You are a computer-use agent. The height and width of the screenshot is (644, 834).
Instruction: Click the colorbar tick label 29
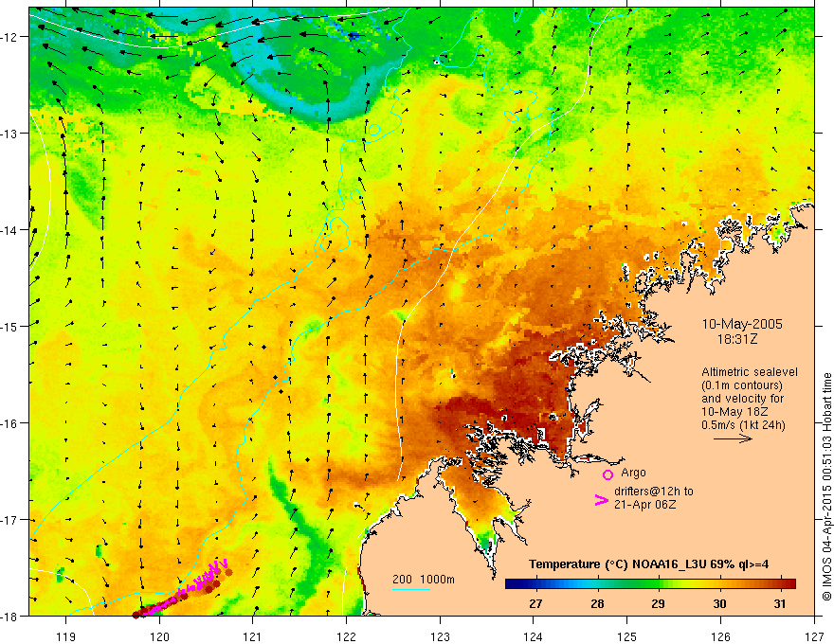pyautogui.click(x=658, y=603)
